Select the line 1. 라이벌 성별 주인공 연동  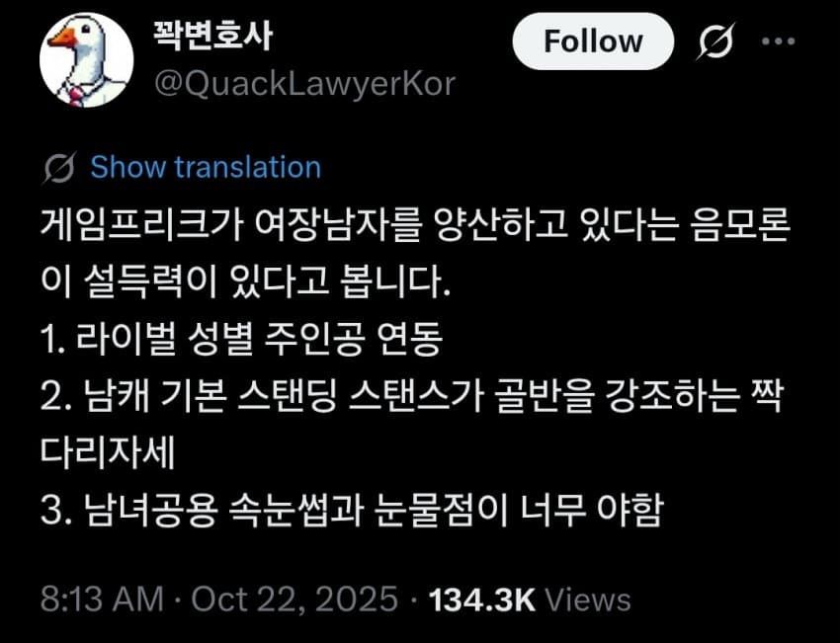241,340
